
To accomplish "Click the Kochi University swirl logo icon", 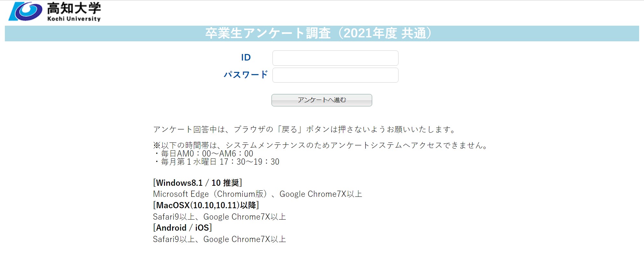I will (25, 11).
